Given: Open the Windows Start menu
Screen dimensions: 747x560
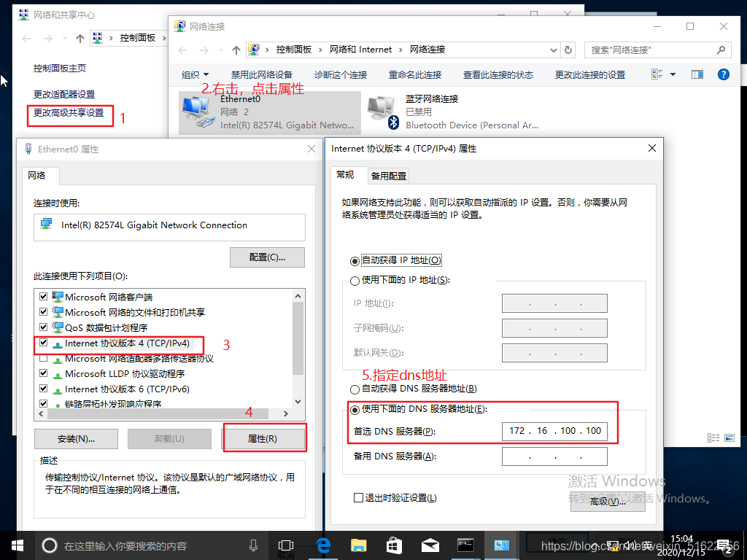Looking at the screenshot, I should (18, 545).
